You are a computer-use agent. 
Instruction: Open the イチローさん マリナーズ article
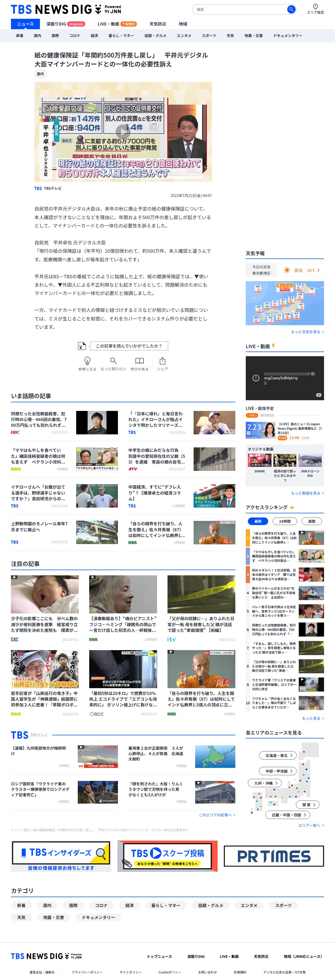click(181, 422)
